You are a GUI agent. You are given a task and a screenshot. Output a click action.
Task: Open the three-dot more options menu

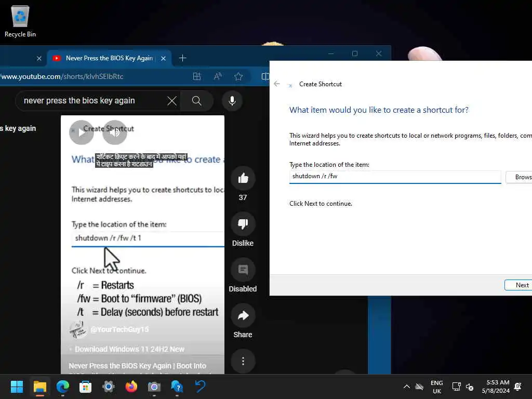click(x=243, y=361)
